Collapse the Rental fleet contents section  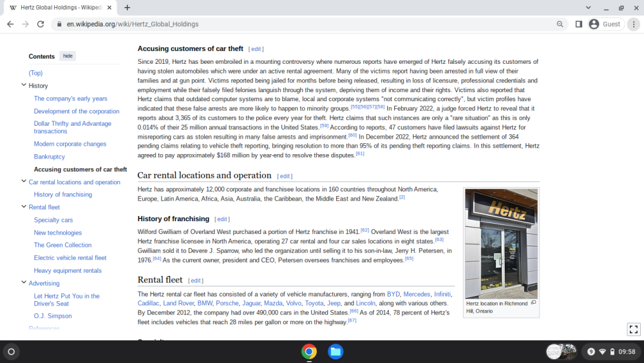[24, 207]
